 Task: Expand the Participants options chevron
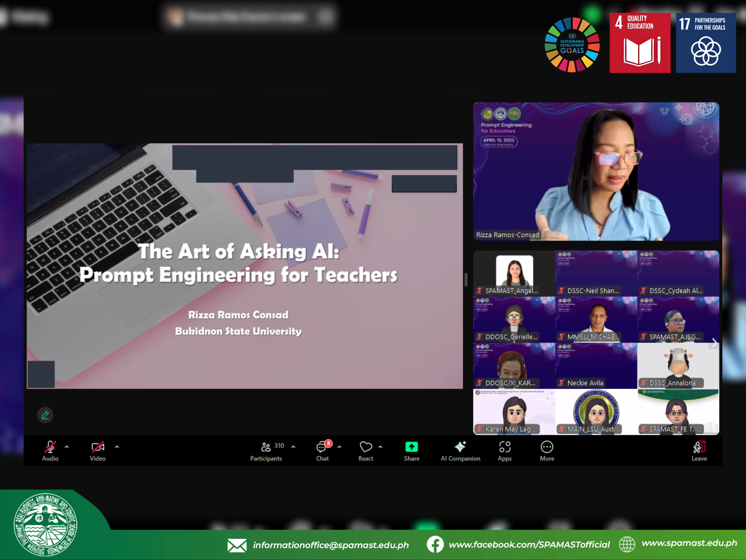(x=293, y=447)
